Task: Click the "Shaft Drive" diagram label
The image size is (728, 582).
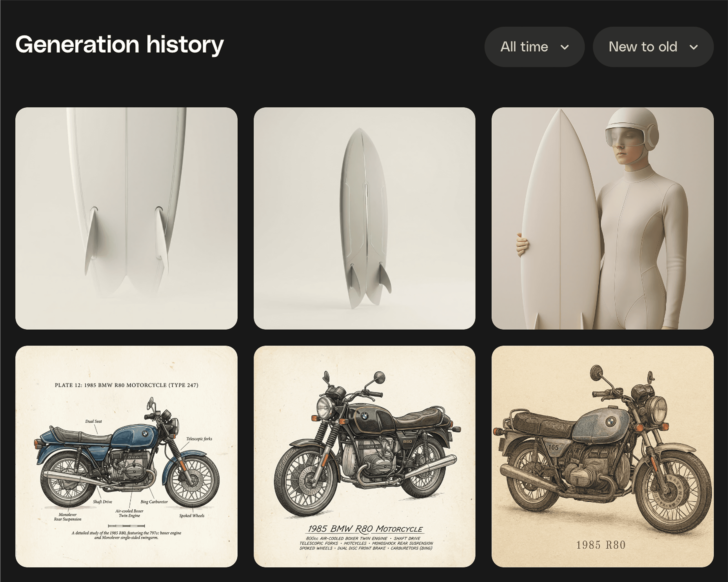Action: click(x=102, y=502)
